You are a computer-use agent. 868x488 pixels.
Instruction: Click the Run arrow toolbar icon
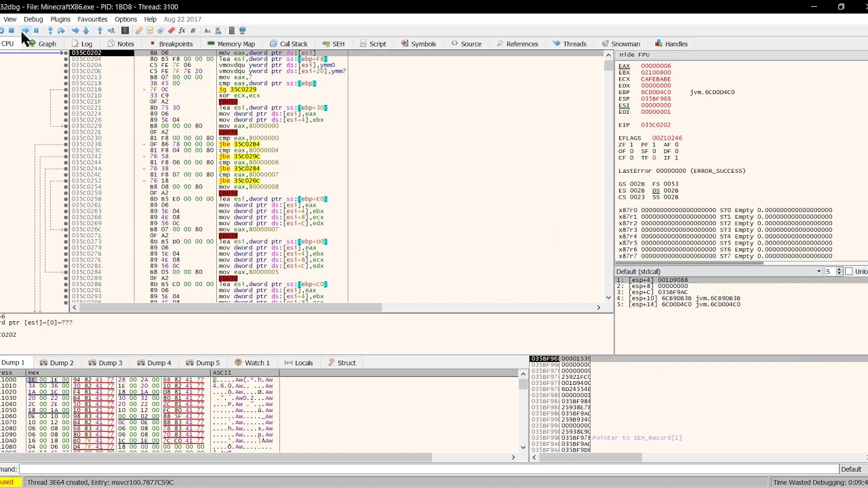[25, 30]
